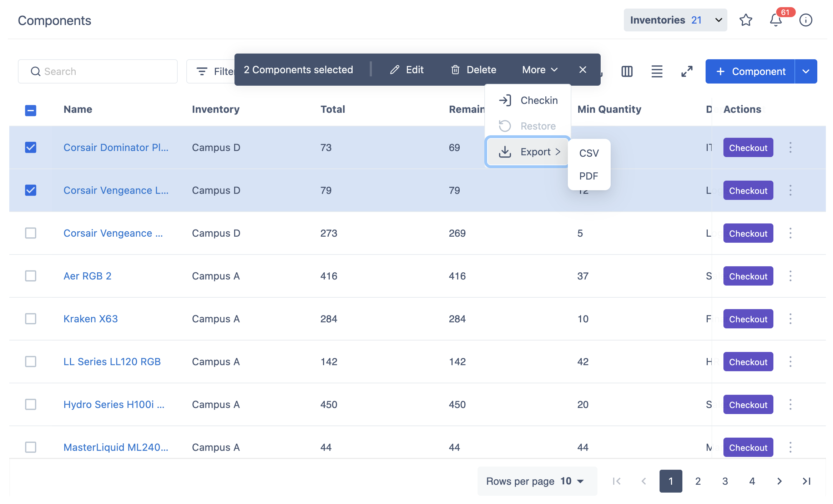This screenshot has width=833, height=504.
Task: Expand the Component button arrow menu
Action: pos(806,71)
